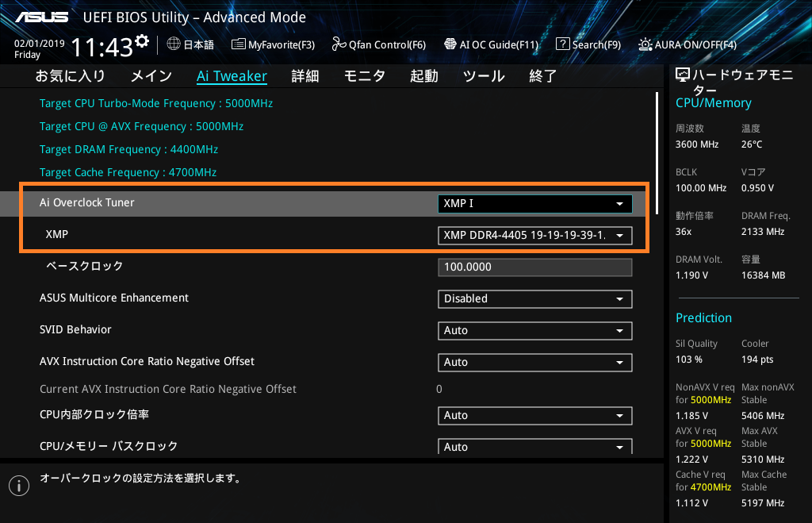The width and height of the screenshot is (812, 523).
Task: Select the ベースクロック label
Action: coord(84,266)
